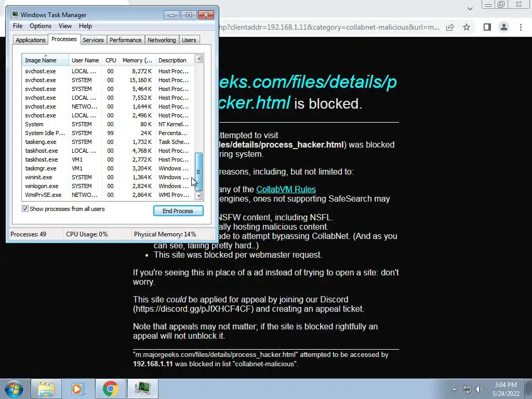
Task: Click the Processes: 49 status entry
Action: pos(29,234)
